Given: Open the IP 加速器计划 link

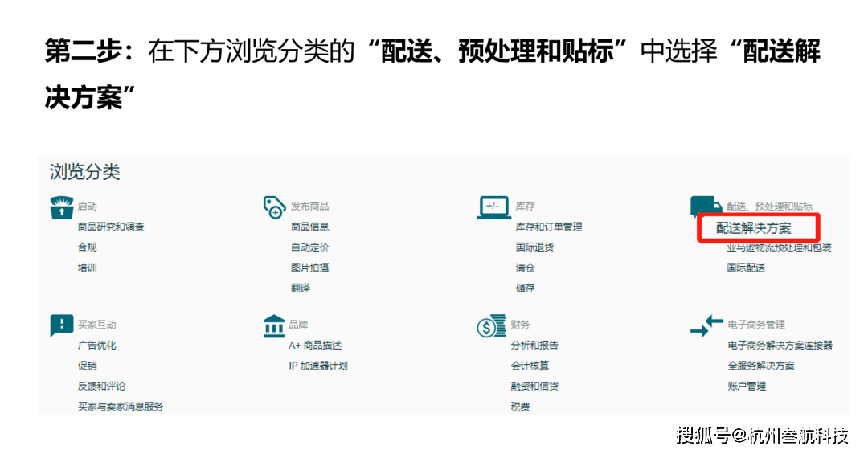Looking at the screenshot, I should (x=318, y=366).
